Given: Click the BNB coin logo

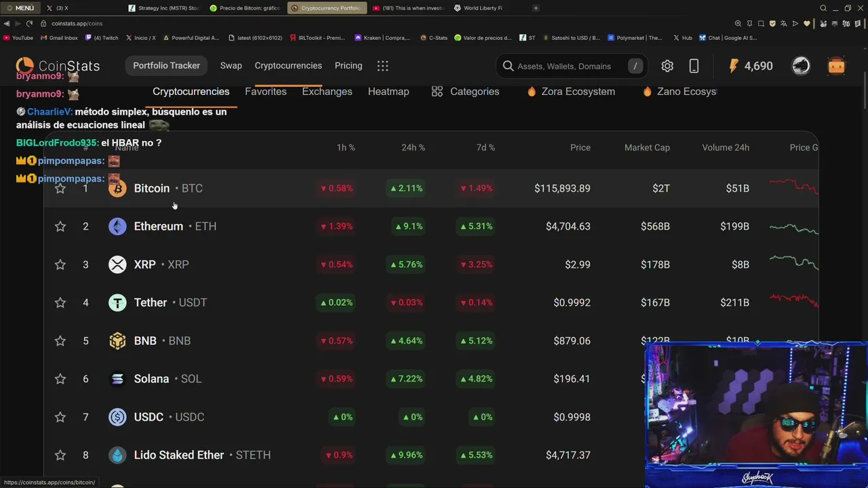Looking at the screenshot, I should (x=117, y=341).
